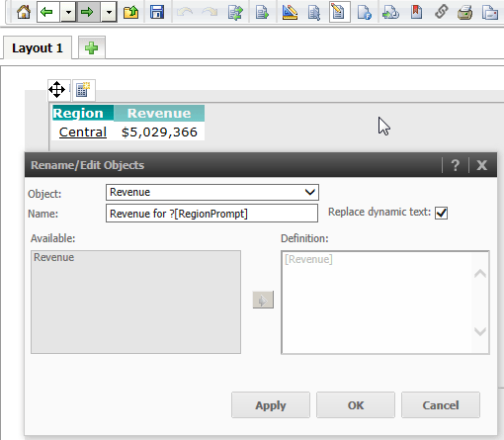Click the Name input field
The height and width of the screenshot is (440, 504).
tap(211, 214)
